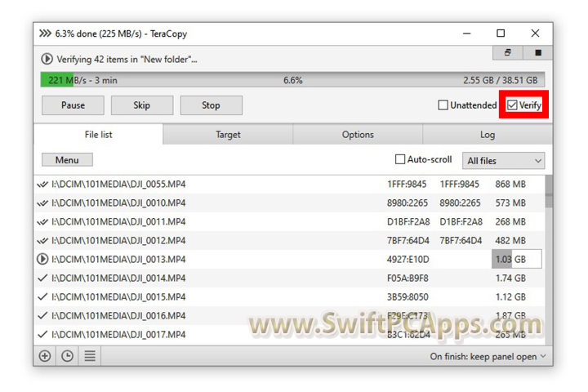Open the Options tab
This screenshot has height=392, width=588.
358,134
